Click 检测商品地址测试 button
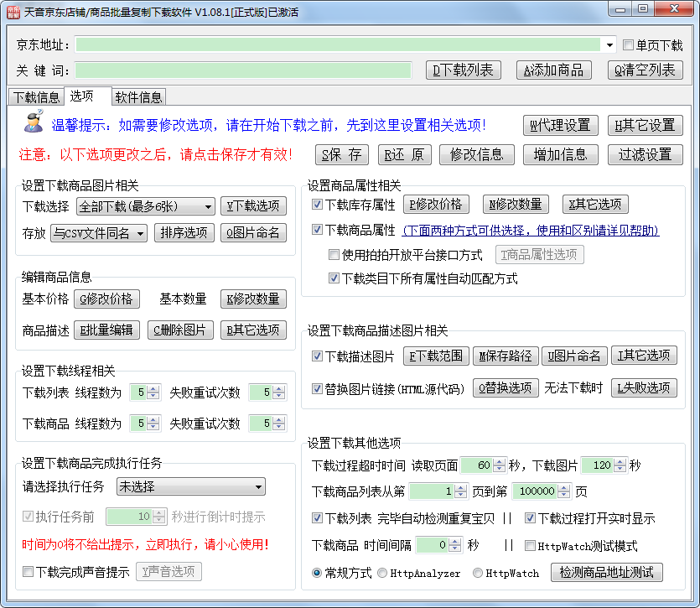Viewport: 700px width, 608px height. coord(606,573)
